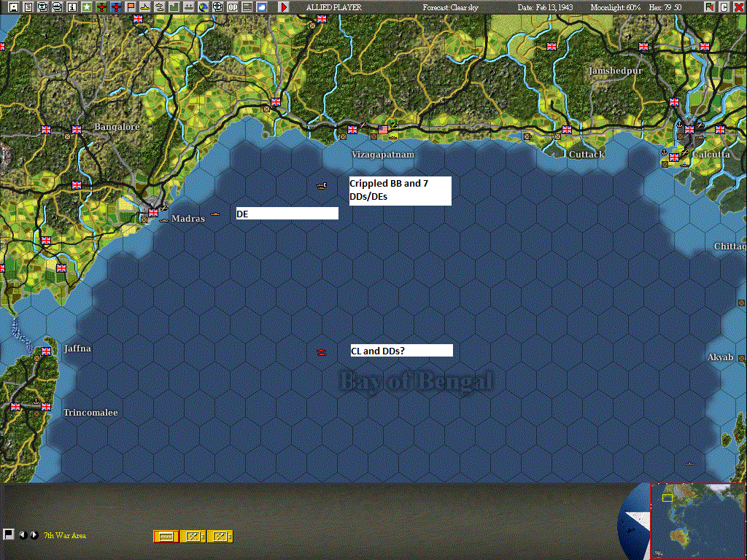Click the black-and-white square icon near 7th War Area
The image size is (747, 560).
8,534
